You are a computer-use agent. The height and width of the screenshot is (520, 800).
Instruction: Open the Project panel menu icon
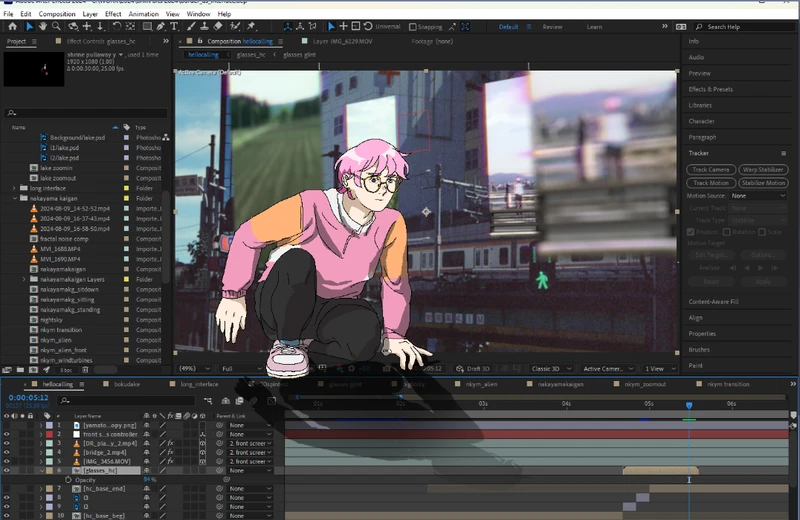(x=34, y=41)
